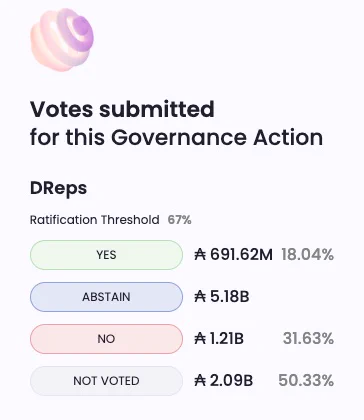Click the ADA symbol beside 2.09B
This screenshot has width=364, height=420.
coord(200,381)
